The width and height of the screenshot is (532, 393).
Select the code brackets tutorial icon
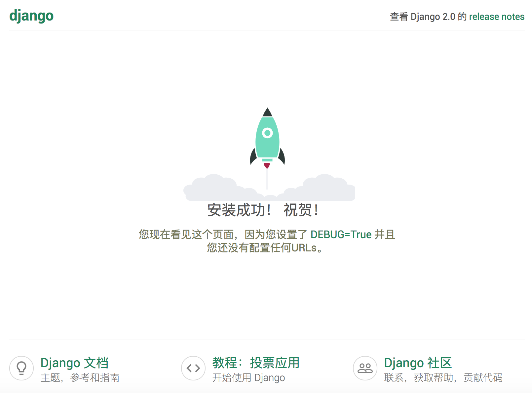193,368
